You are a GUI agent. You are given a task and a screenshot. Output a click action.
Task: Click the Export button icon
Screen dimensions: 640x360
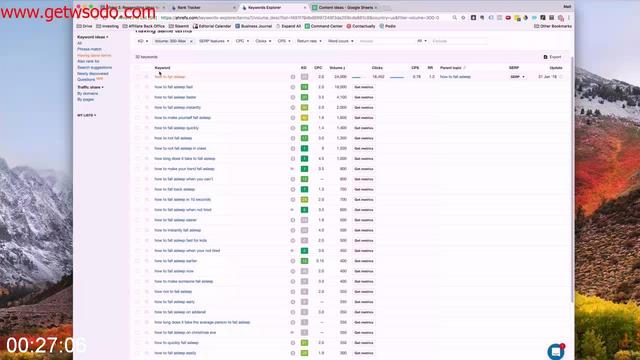point(545,57)
